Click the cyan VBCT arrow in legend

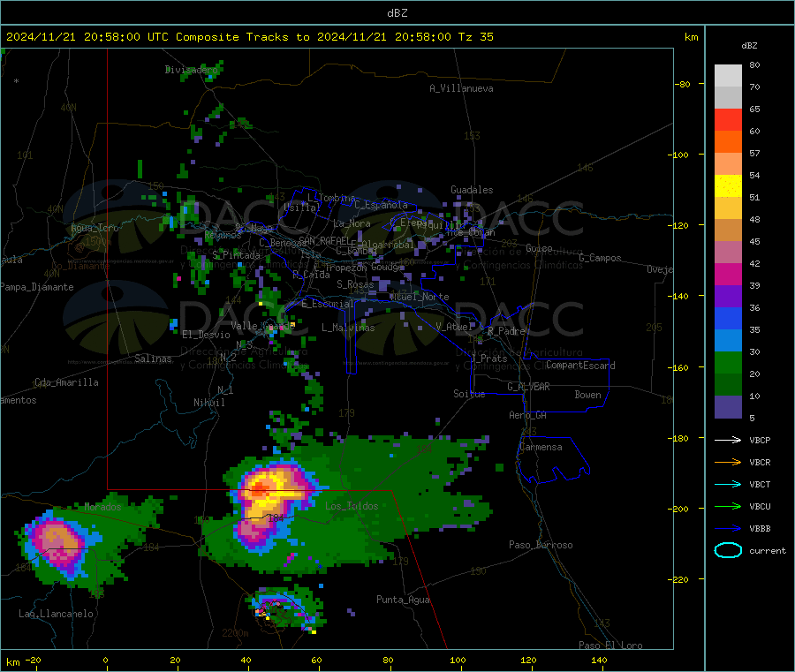pyautogui.click(x=728, y=484)
